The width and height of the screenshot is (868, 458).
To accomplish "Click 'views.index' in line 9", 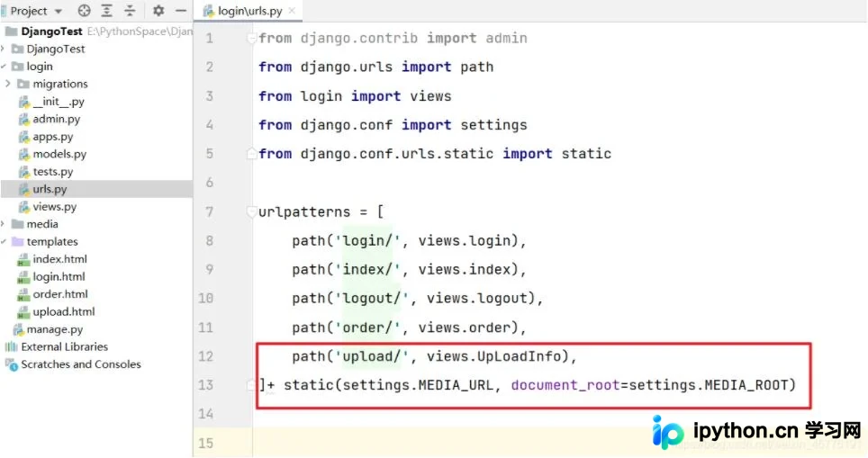I will point(465,269).
